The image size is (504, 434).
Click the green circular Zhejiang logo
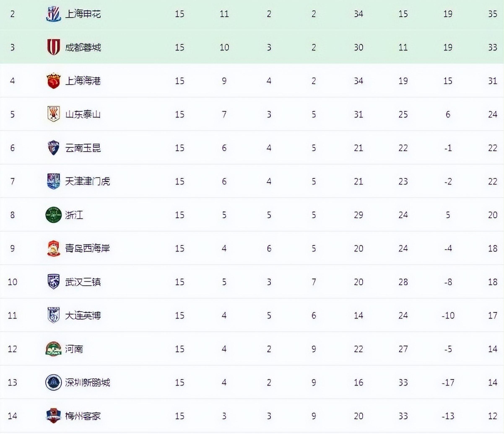(x=53, y=214)
